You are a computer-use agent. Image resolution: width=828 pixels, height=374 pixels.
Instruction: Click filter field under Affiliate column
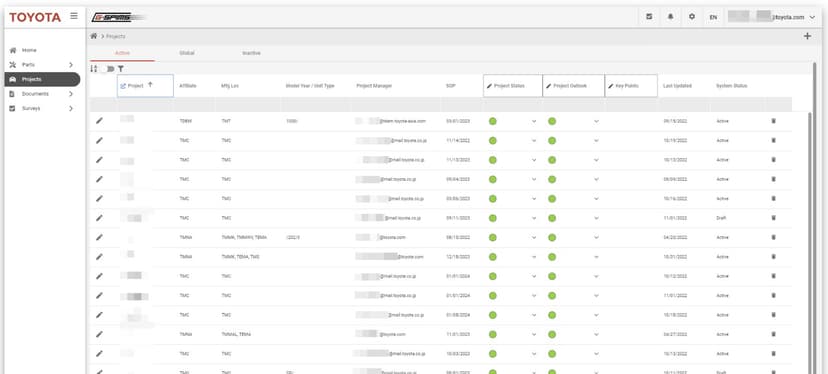194,105
